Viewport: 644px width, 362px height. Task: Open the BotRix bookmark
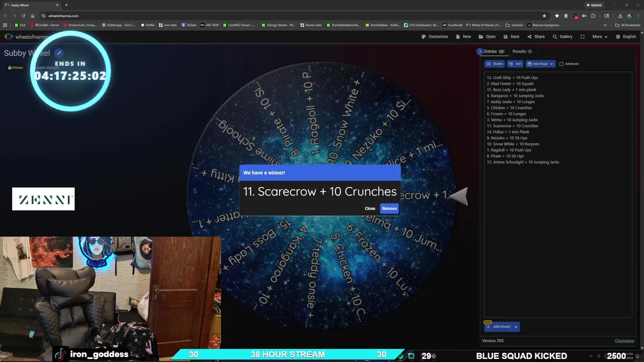click(x=147, y=25)
